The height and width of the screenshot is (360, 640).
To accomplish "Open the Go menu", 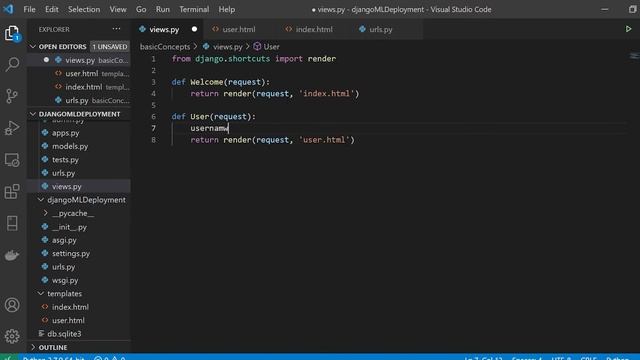I will (141, 9).
